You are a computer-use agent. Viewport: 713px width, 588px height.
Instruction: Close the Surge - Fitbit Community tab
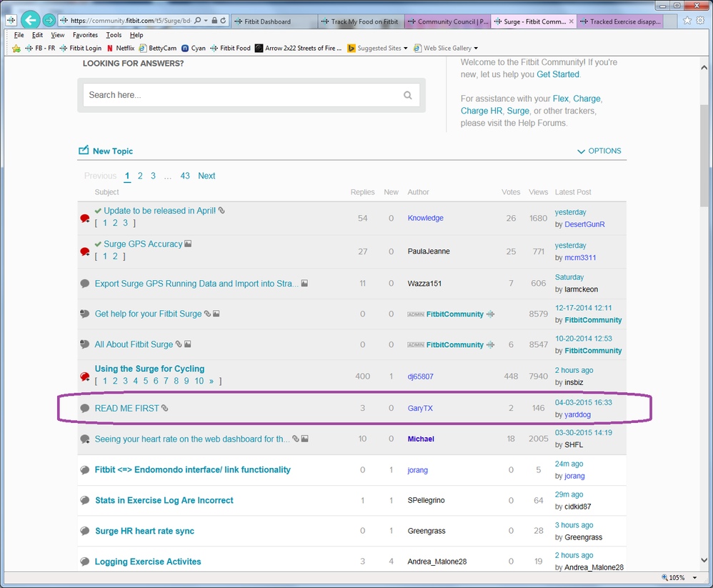point(571,21)
